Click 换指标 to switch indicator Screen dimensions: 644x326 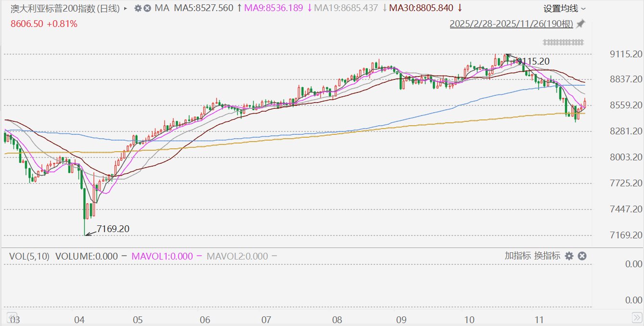click(547, 256)
